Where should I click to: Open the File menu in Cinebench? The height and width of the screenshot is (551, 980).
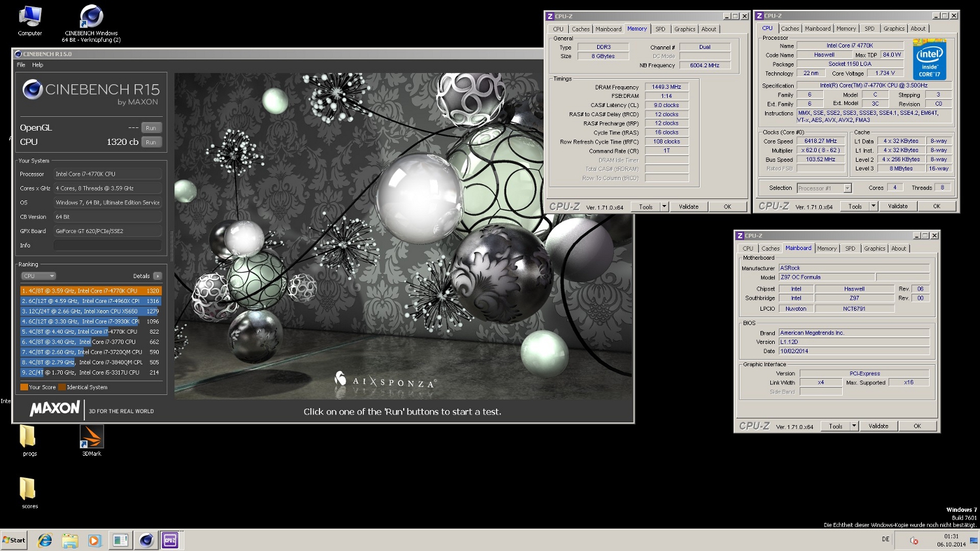[x=21, y=65]
